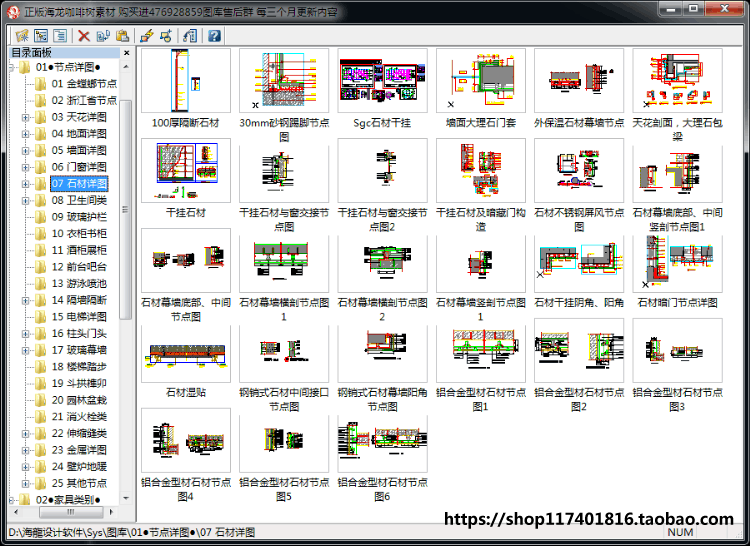Image resolution: width=750 pixels, height=546 pixels.
Task: Select the Sgc石材干挂 thumbnail
Action: pyautogui.click(x=382, y=80)
